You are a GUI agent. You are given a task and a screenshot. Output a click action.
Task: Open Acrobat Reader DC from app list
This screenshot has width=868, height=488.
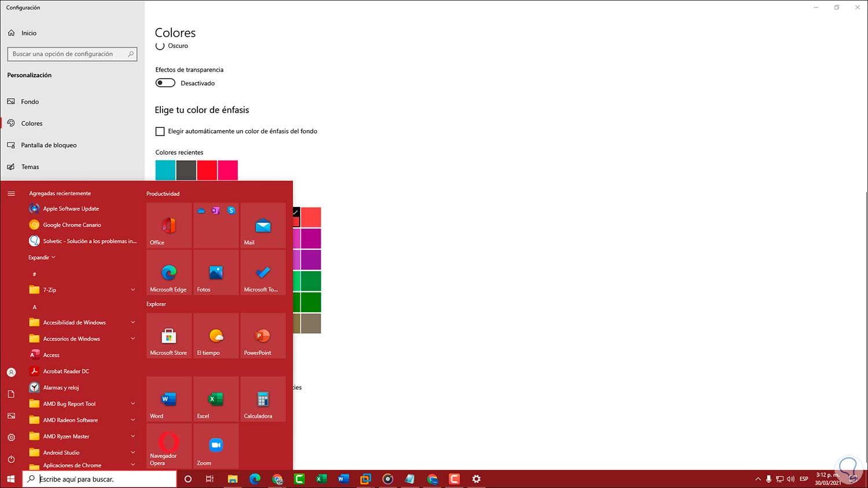(83, 371)
